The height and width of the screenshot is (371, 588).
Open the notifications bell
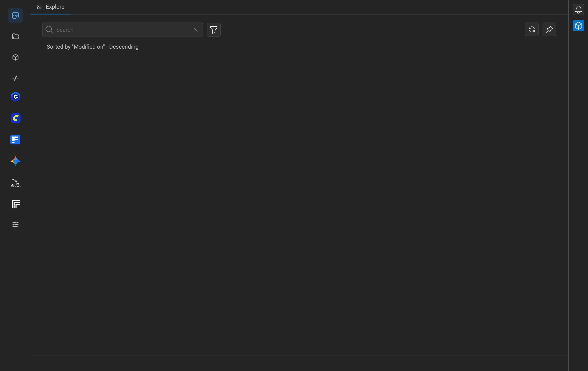click(578, 10)
